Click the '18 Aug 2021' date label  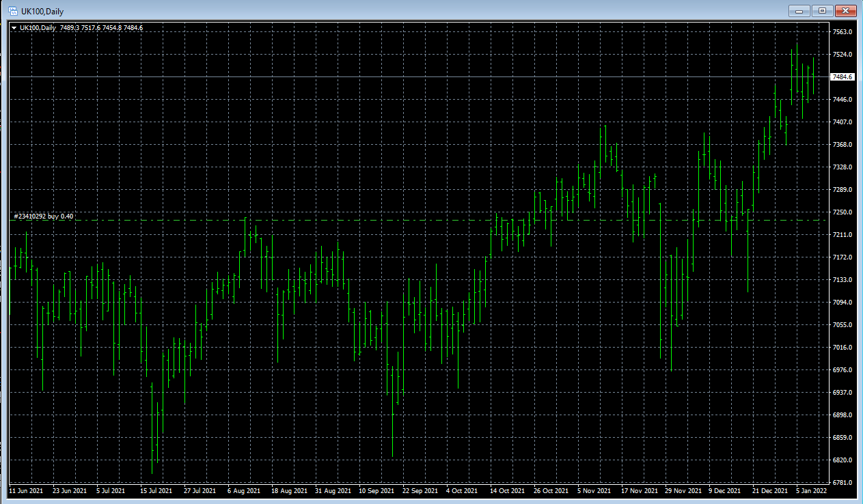(x=288, y=491)
